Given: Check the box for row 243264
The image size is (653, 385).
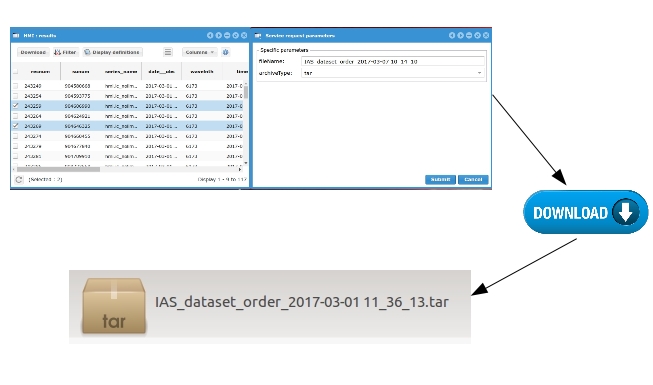Looking at the screenshot, I should pos(15,116).
